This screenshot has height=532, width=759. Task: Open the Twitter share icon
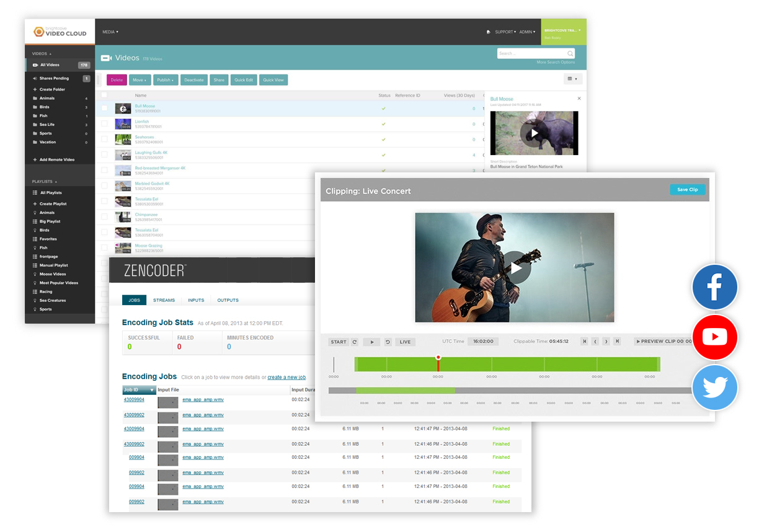[x=715, y=388]
